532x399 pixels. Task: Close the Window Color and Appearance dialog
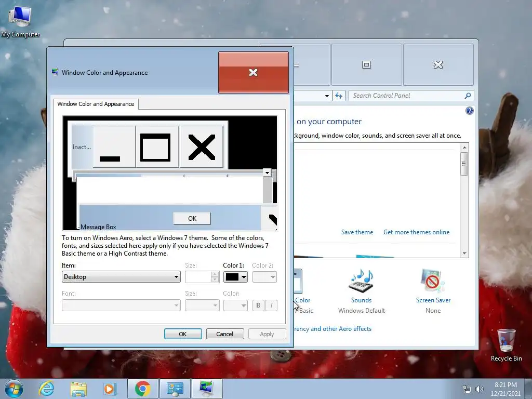pyautogui.click(x=254, y=72)
